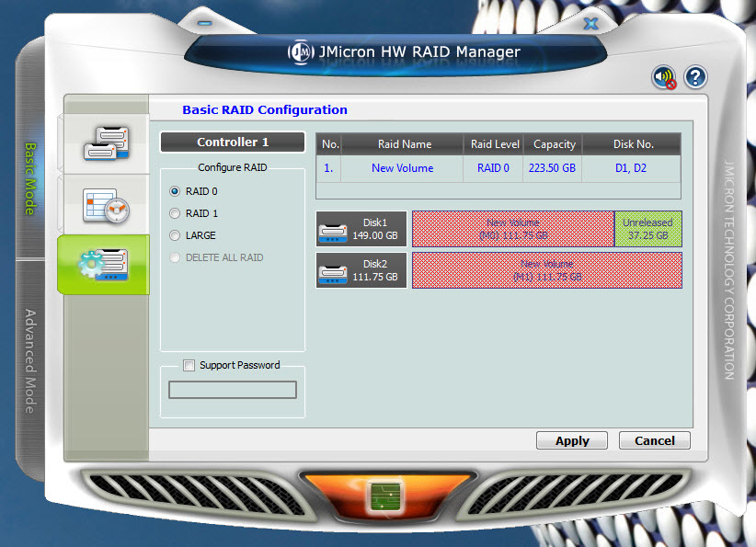Image resolution: width=756 pixels, height=547 pixels.
Task: Click row number 1. in the table
Action: tap(329, 168)
